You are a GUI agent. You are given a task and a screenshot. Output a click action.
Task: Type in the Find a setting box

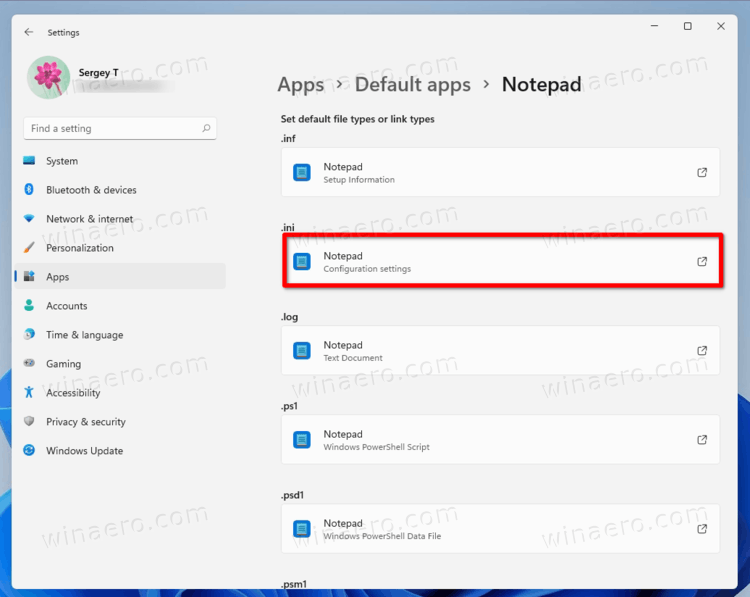tap(110, 129)
